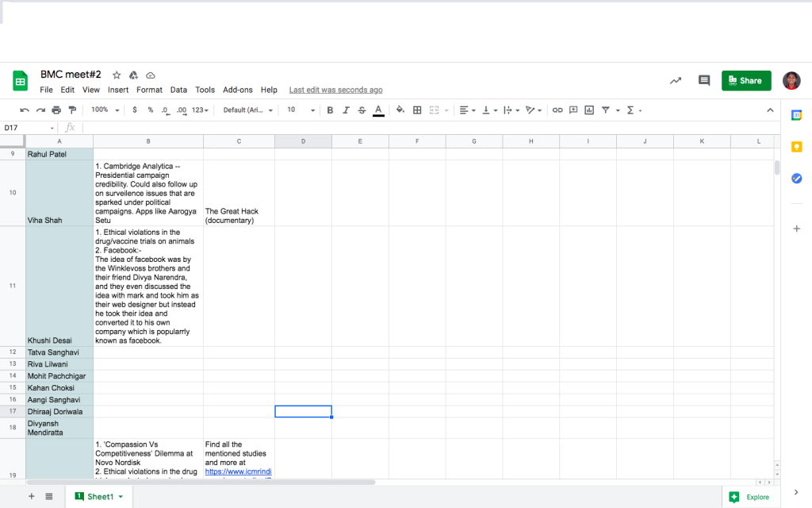Insert a comment
This screenshot has height=508, width=812.
click(x=573, y=110)
